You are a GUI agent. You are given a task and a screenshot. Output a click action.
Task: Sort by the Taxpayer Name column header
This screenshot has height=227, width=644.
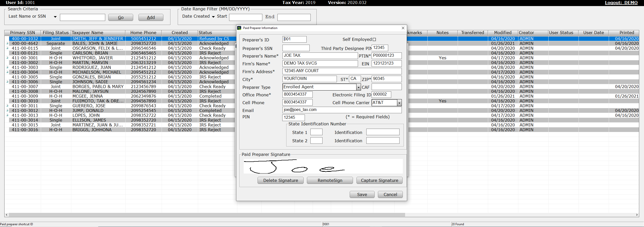98,33
